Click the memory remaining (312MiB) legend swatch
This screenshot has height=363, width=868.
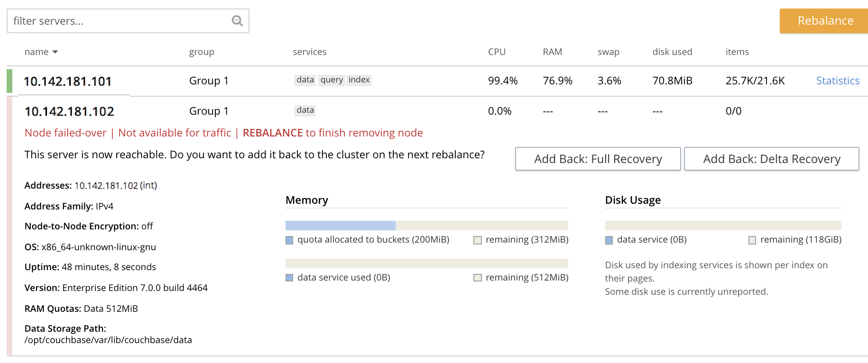click(x=478, y=240)
